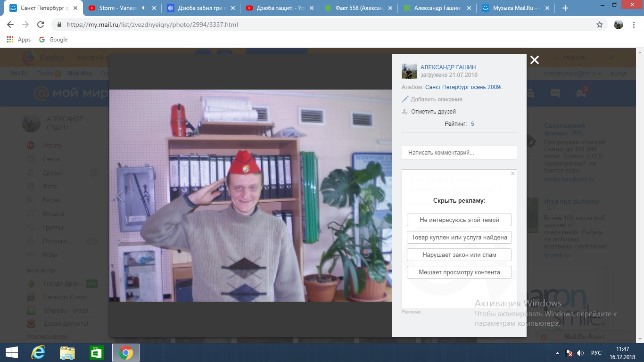Close the ad feedback box with small X

pyautogui.click(x=513, y=173)
